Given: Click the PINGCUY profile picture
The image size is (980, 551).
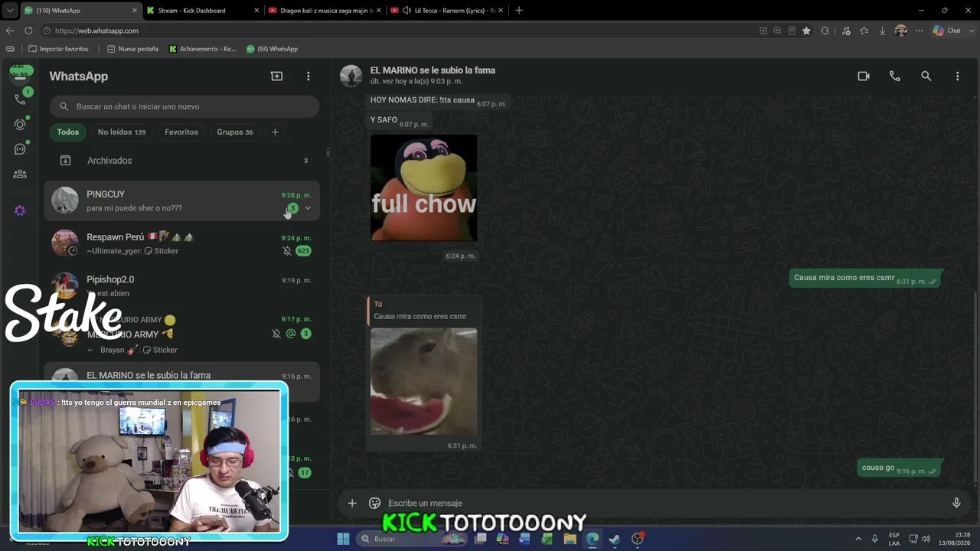Looking at the screenshot, I should point(65,201).
